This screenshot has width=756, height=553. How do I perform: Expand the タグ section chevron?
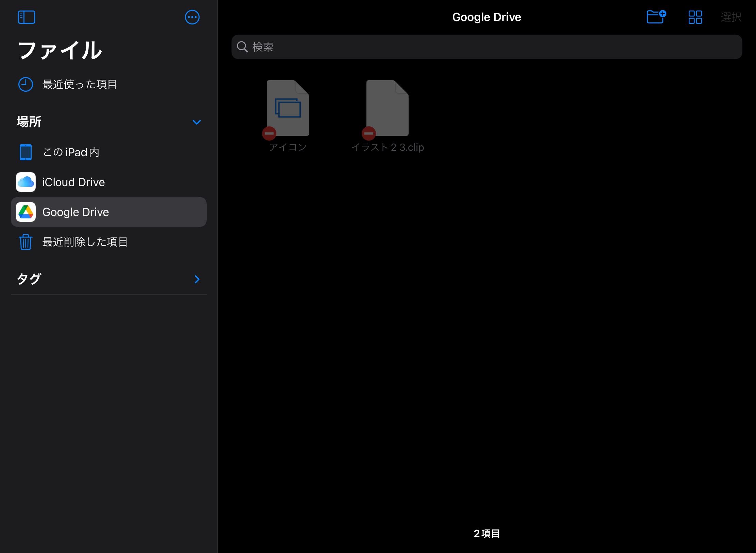point(197,279)
